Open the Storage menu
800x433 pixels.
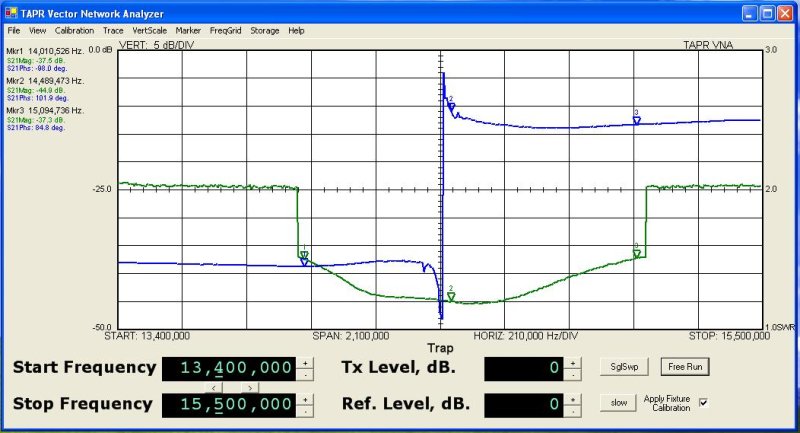(265, 31)
